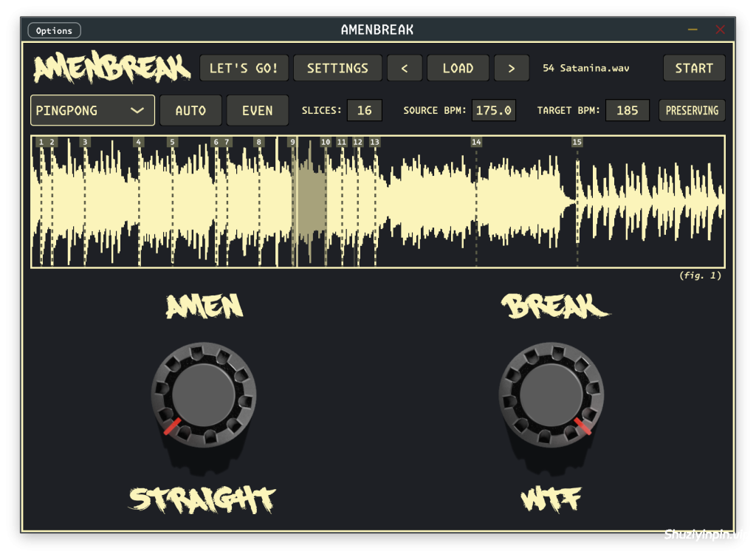Viewport: 756px width, 557px height.
Task: Click the AMEN knob
Action: click(203, 395)
